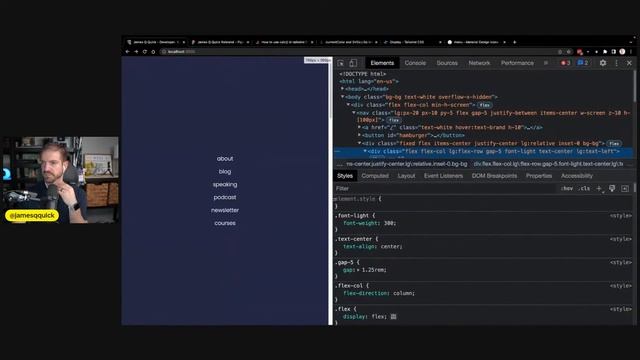Open a new browser tab with plus icon

514,42
